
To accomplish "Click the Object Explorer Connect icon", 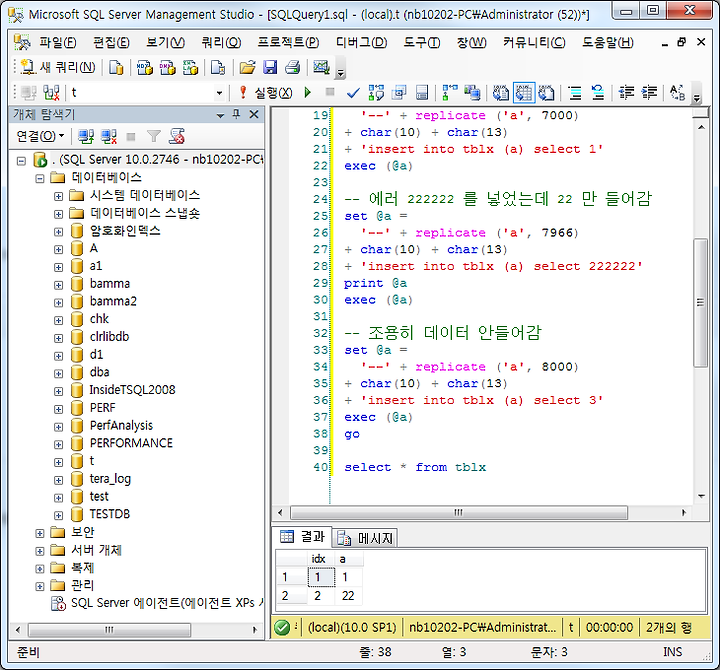I will 86,136.
